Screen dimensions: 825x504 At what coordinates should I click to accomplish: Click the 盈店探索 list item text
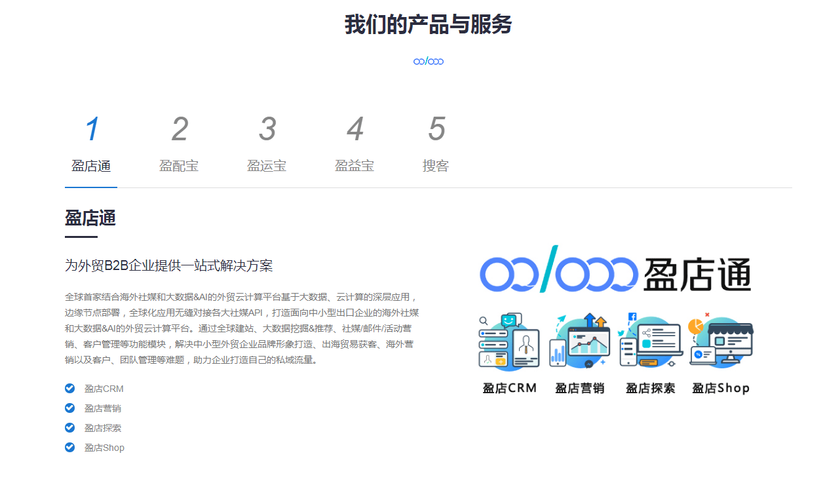click(103, 428)
